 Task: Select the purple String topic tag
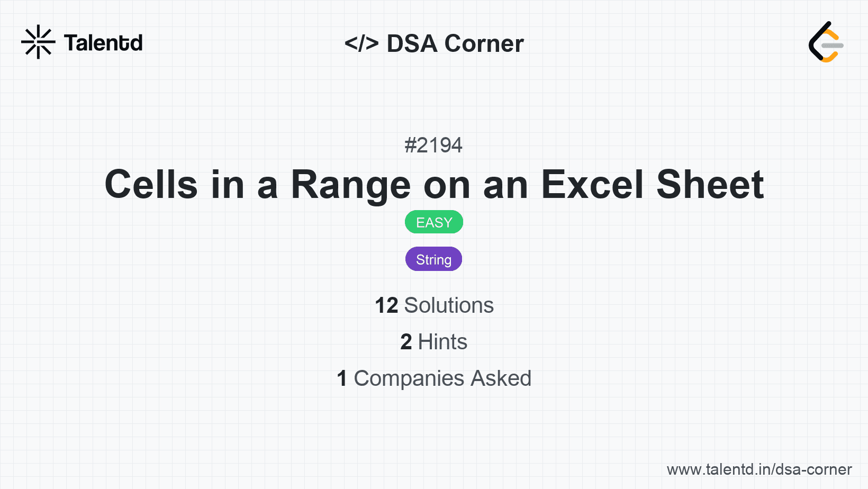(x=434, y=259)
